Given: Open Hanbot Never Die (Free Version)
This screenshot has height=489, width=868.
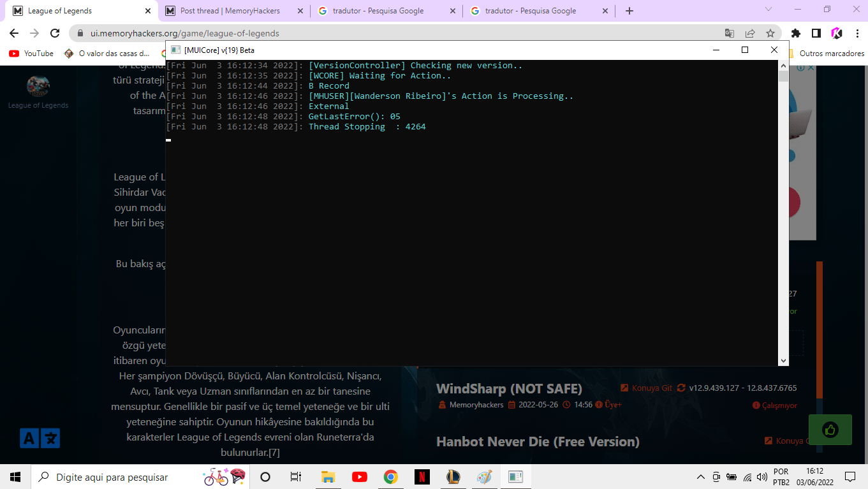Looking at the screenshot, I should click(x=538, y=441).
